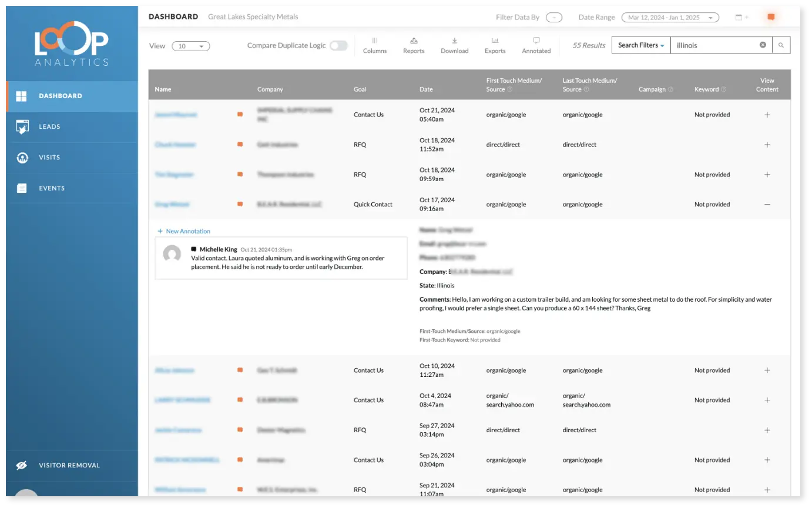Open the Search Filters dropdown
This screenshot has width=812, height=508.
(640, 45)
